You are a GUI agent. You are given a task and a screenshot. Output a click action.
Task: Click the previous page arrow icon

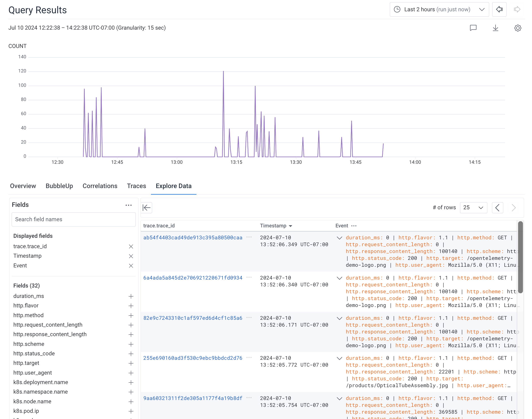498,208
